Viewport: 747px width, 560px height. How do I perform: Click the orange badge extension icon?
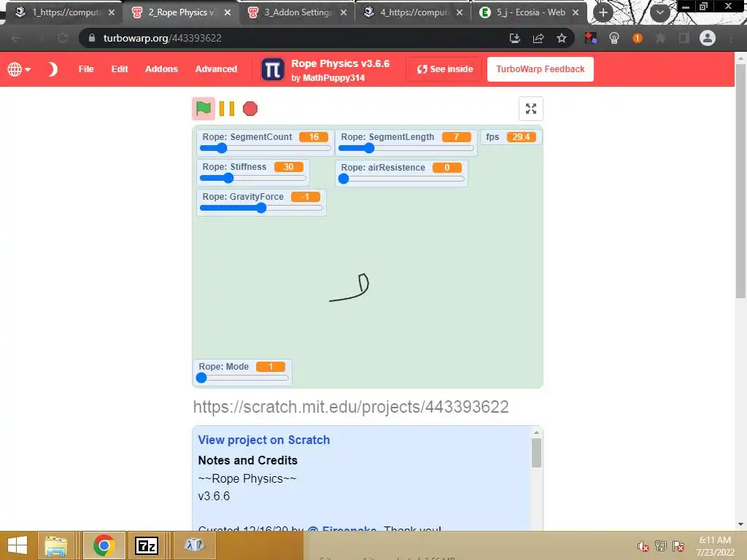(637, 38)
